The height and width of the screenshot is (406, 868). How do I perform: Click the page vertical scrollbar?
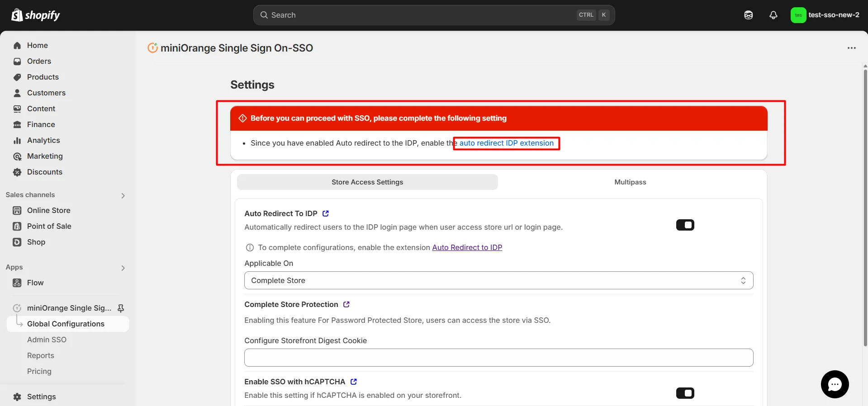(x=865, y=208)
